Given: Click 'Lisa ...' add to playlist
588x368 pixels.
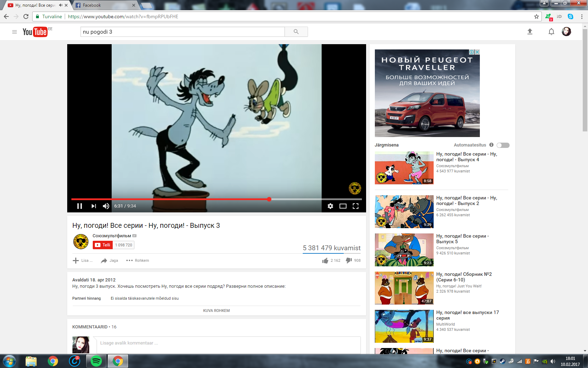Looking at the screenshot, I should click(83, 260).
